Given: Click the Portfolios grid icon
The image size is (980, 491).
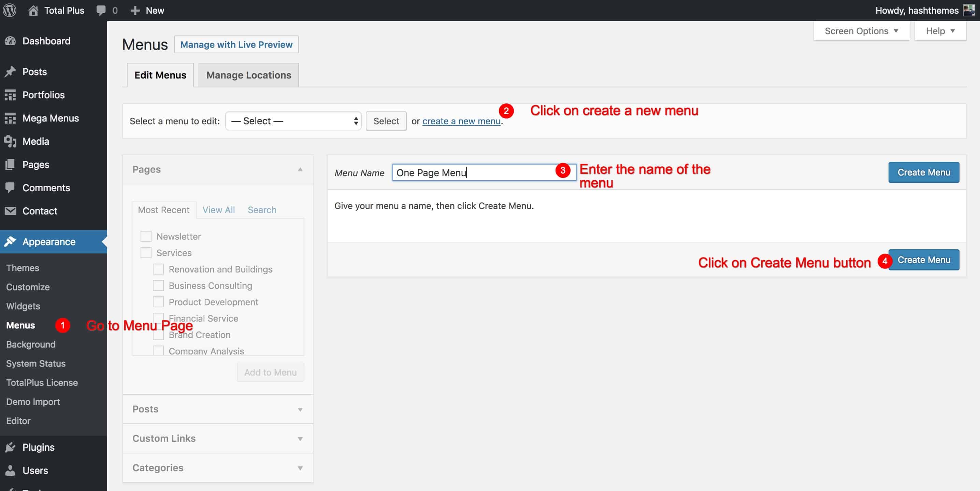Looking at the screenshot, I should pyautogui.click(x=10, y=95).
